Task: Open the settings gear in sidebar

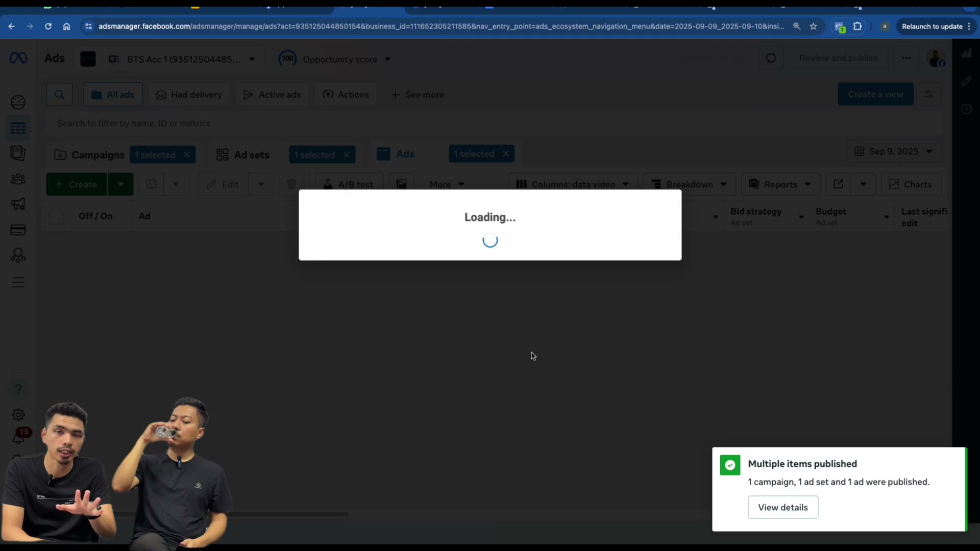Action: pos(18,415)
